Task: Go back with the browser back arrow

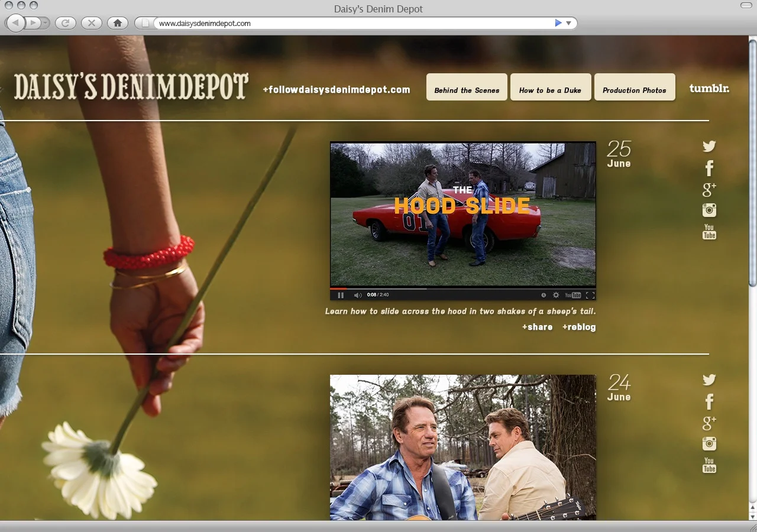Action: point(15,23)
